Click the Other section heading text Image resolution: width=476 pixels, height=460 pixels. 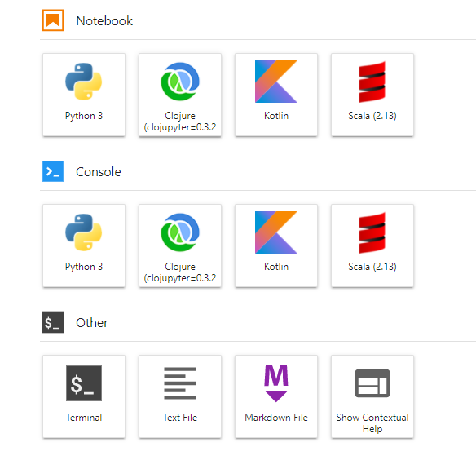pyautogui.click(x=92, y=323)
